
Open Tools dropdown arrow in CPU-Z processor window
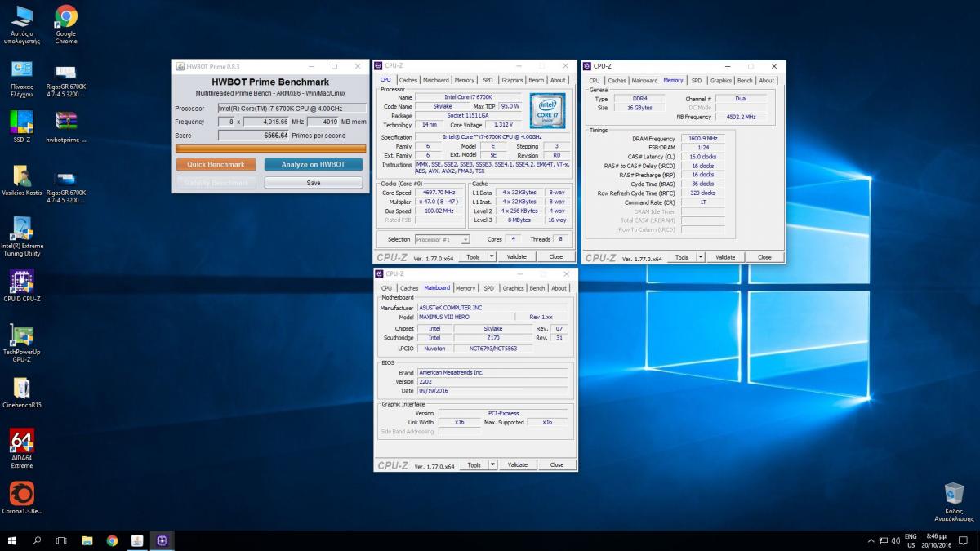[x=492, y=256]
